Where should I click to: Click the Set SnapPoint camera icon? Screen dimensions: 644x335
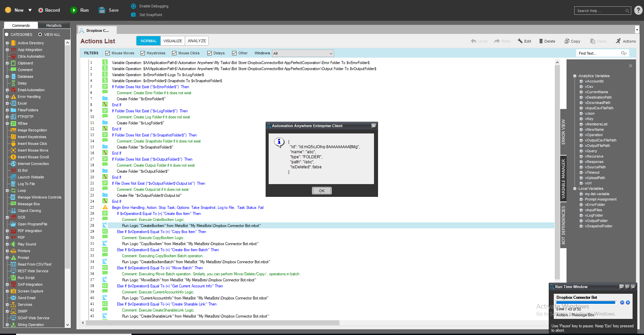tap(133, 15)
